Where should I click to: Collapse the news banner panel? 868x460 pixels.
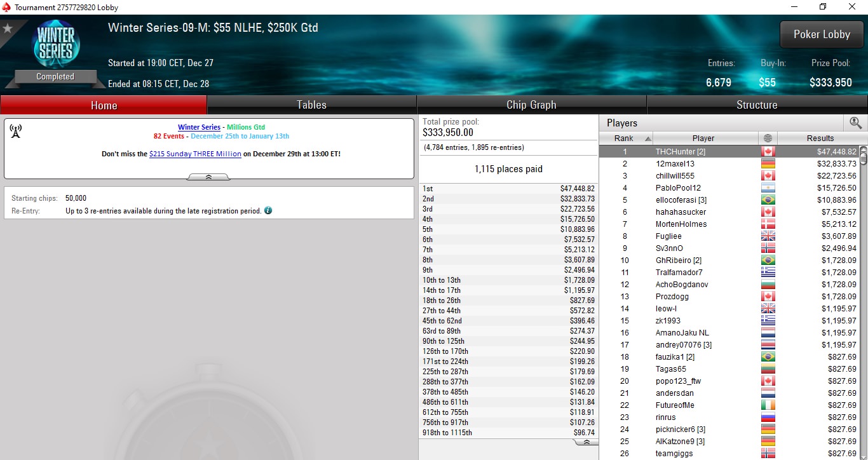point(208,177)
